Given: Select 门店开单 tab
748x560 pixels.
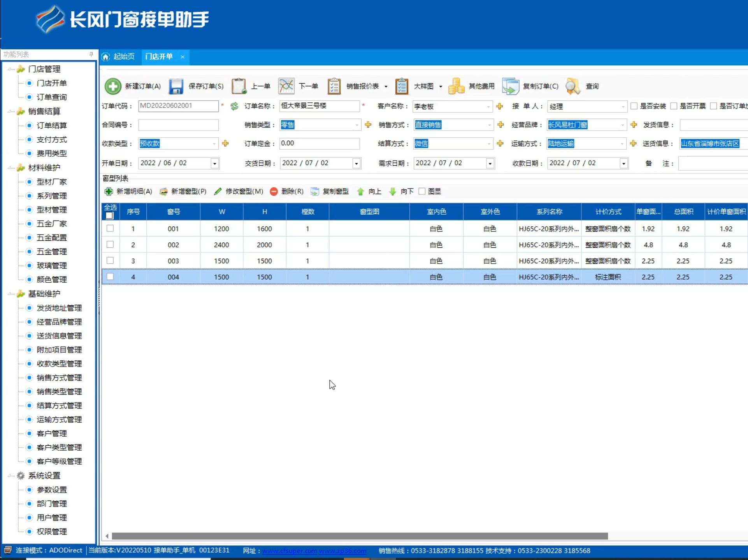Looking at the screenshot, I should tap(160, 56).
